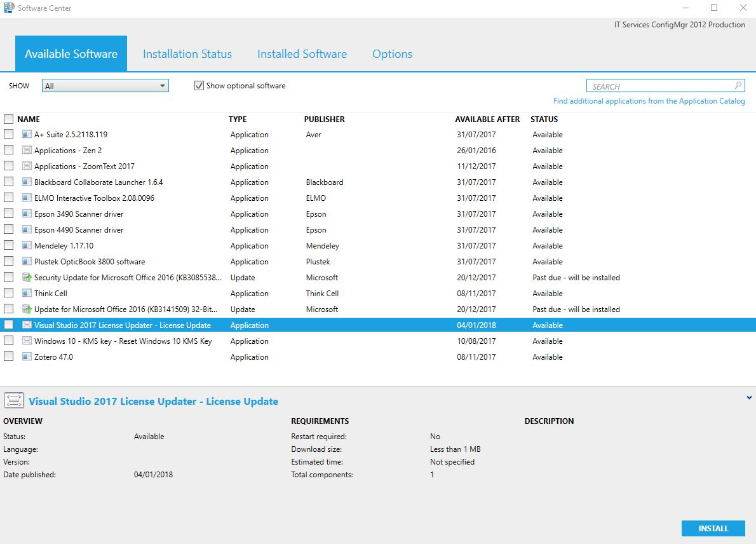
Task: Click the large icon in the details pane header
Action: coord(14,400)
